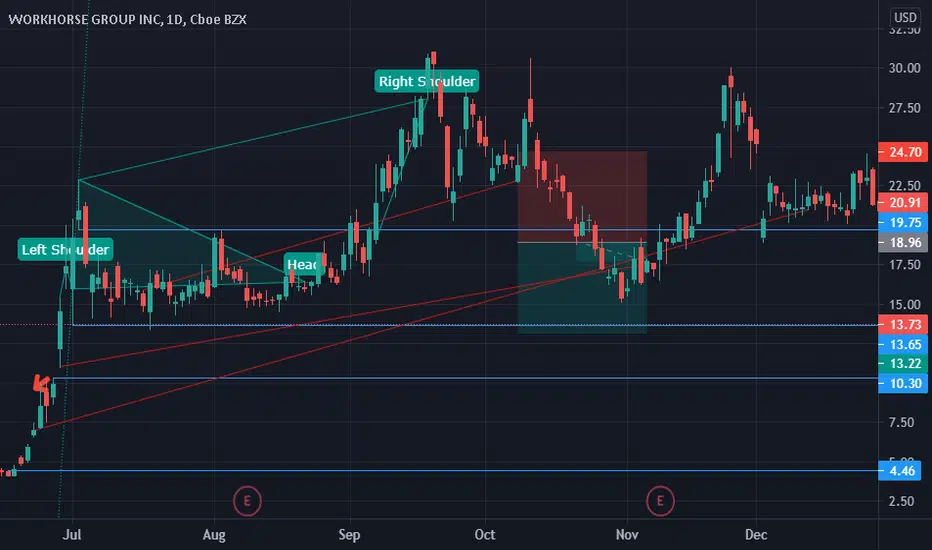Click the Dec label on time axis
932x550 pixels.
756,535
